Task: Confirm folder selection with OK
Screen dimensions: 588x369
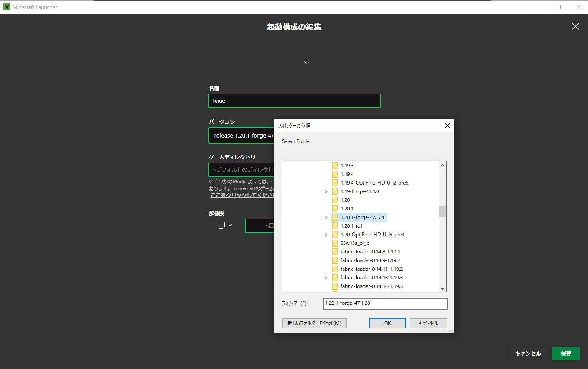Action: tap(387, 323)
